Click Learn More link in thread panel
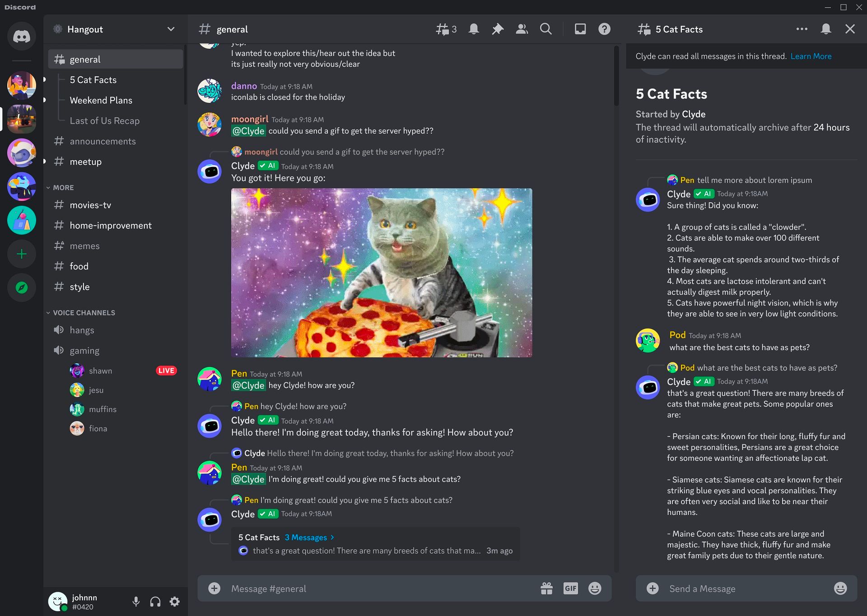Viewport: 867px width, 616px height. pos(811,56)
